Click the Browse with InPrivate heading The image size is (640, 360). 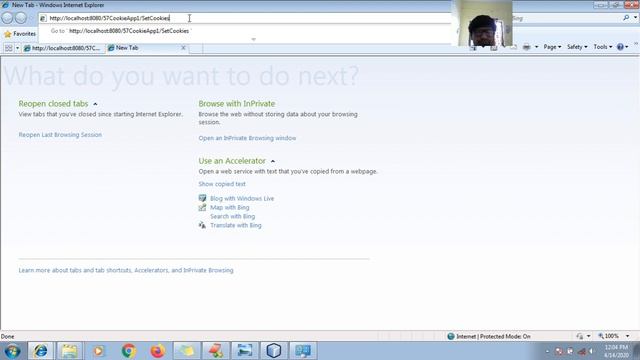pyautogui.click(x=237, y=104)
